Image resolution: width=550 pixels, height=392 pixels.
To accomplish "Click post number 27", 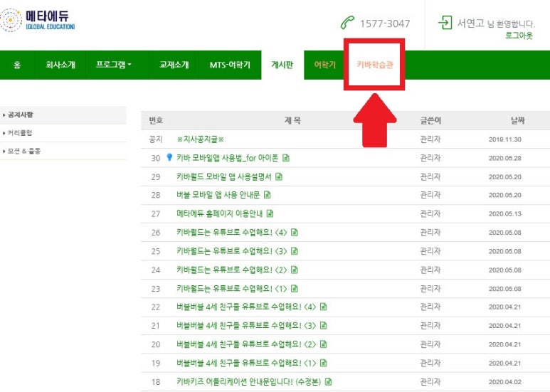I will tap(156, 214).
